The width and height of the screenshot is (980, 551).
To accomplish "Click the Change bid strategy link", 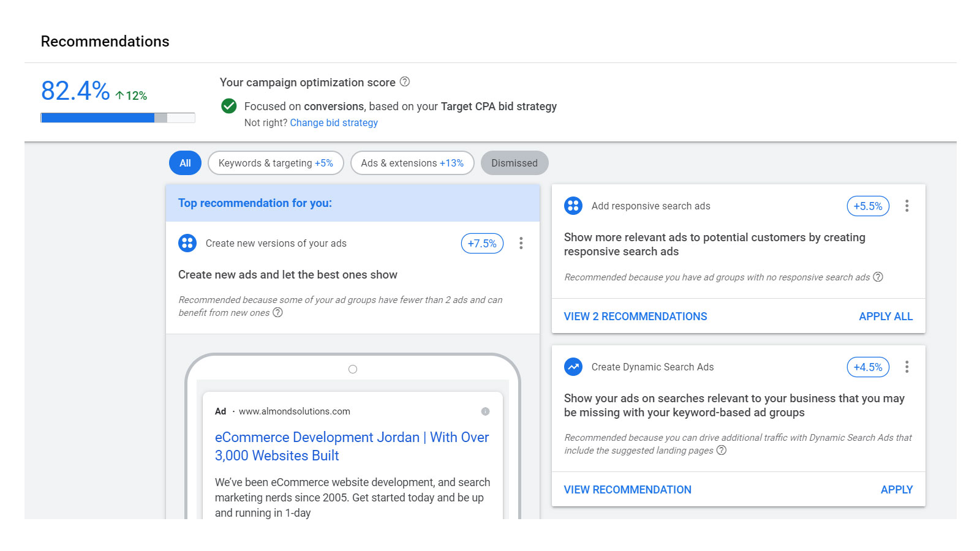I will coord(334,122).
